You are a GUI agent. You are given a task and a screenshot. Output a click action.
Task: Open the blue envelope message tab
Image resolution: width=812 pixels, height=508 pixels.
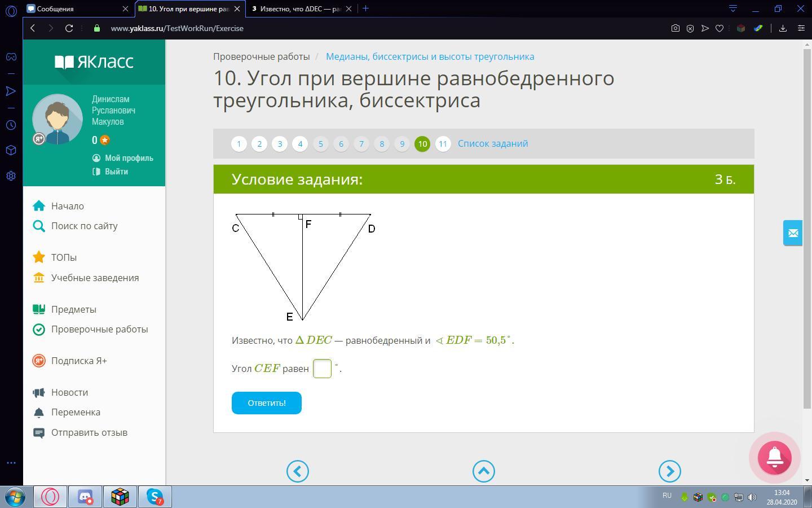[793, 233]
